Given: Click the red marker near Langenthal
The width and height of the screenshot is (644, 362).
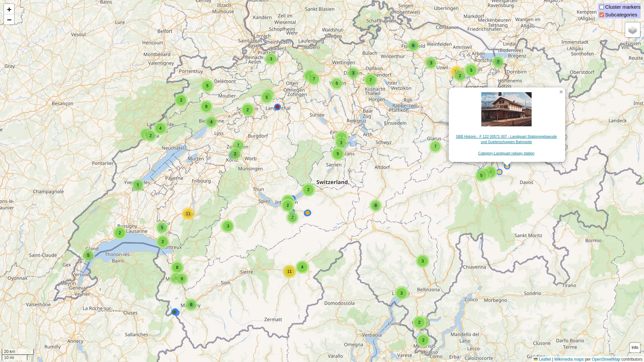Looking at the screenshot, I should click(x=277, y=107).
